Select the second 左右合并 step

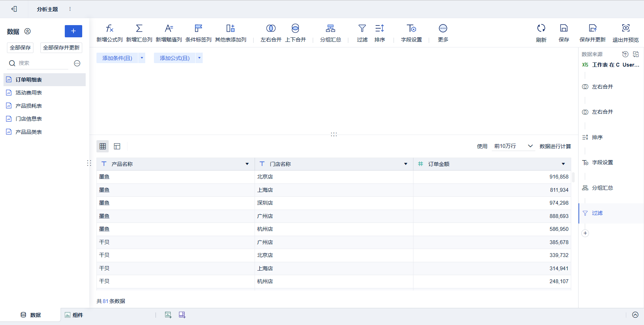611,112
